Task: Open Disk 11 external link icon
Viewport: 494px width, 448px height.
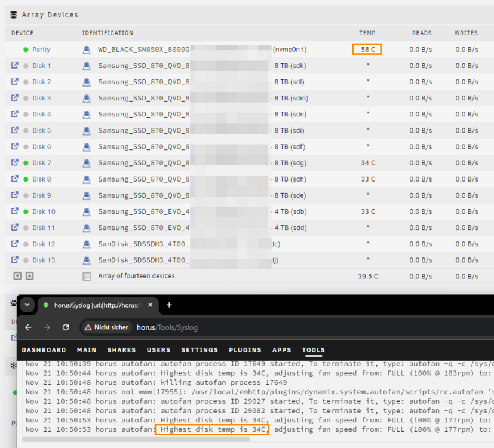Action: 14,228
